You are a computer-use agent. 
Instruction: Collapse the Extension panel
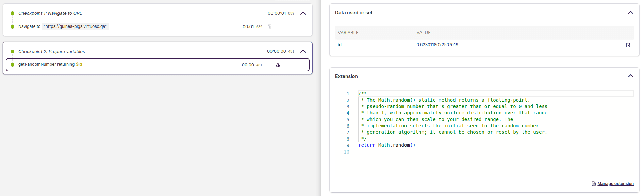630,76
